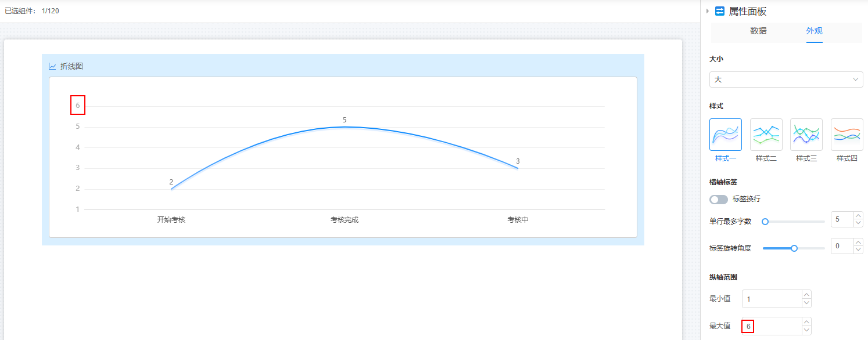Viewport: 868px width, 340px height.
Task: Select the 样式一 chart style thumbnail
Action: pyautogui.click(x=726, y=135)
